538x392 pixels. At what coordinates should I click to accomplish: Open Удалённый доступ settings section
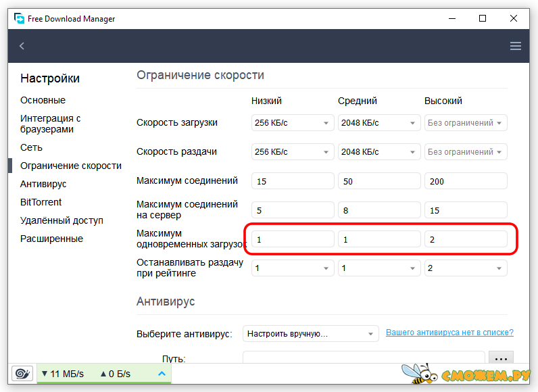pyautogui.click(x=62, y=220)
